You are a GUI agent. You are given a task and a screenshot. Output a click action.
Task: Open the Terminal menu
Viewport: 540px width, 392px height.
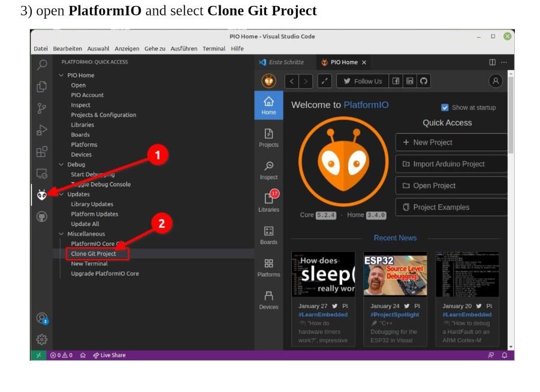[x=214, y=49]
